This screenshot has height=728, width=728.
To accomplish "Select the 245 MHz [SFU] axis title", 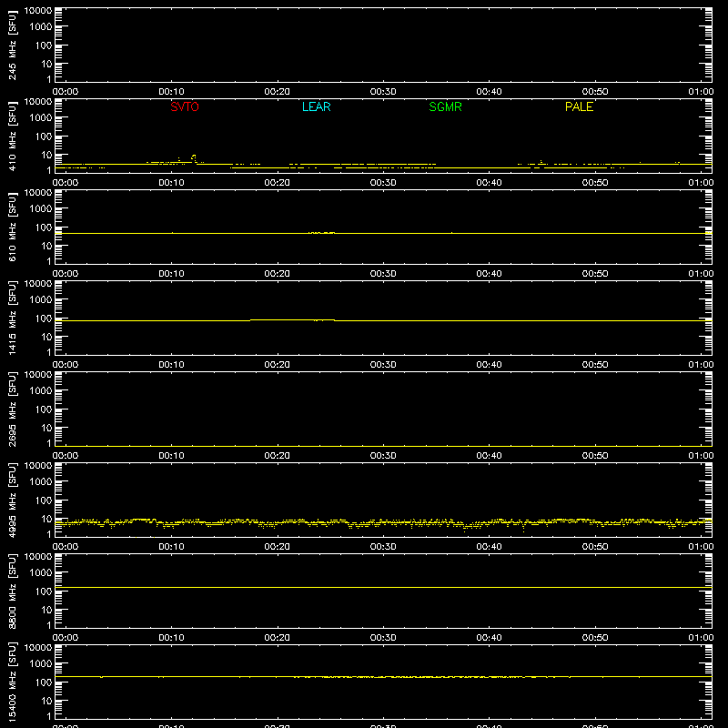I will point(12,45).
